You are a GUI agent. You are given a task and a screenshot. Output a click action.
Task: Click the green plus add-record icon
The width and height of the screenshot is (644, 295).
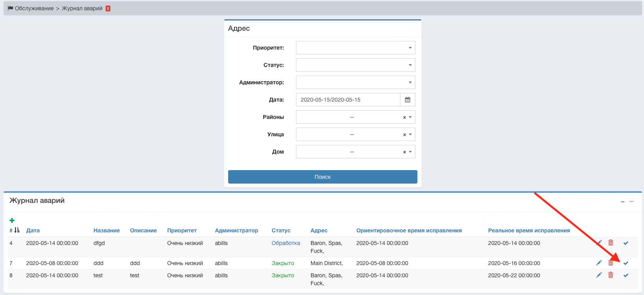click(12, 221)
